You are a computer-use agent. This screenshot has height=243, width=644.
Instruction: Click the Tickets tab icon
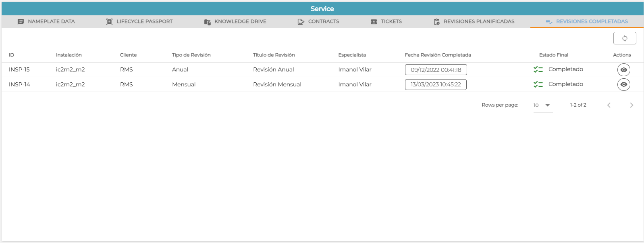tap(374, 22)
